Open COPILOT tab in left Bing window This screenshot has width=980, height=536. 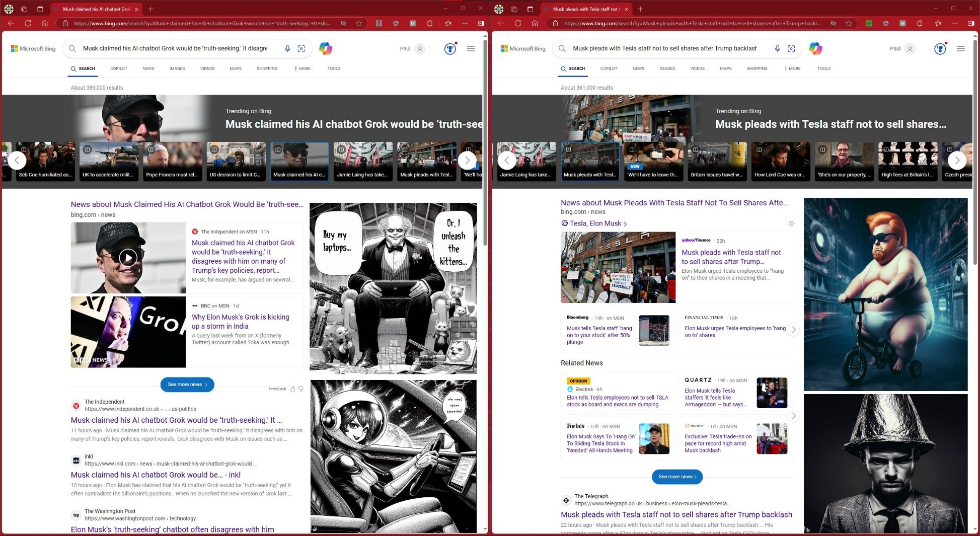pos(119,68)
